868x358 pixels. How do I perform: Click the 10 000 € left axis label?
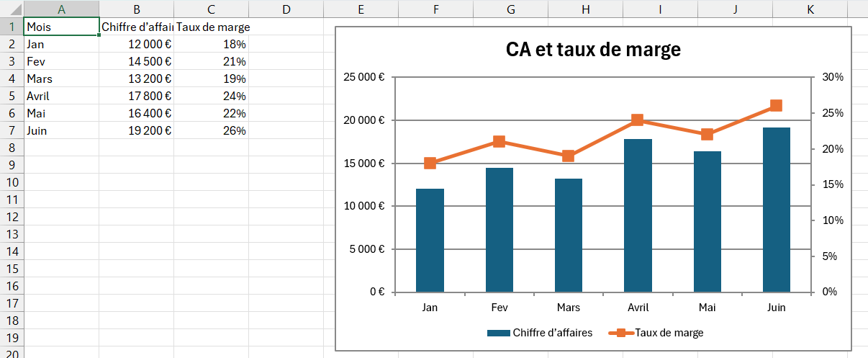pyautogui.click(x=364, y=206)
